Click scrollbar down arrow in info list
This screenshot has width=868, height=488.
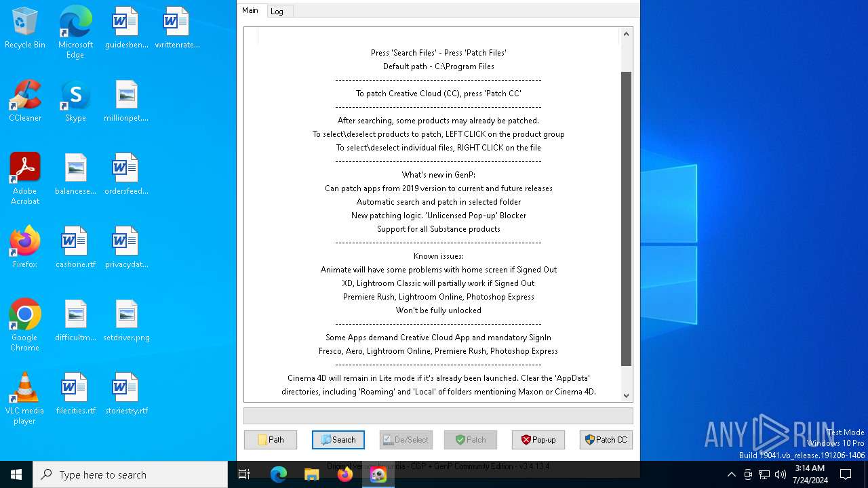point(627,396)
